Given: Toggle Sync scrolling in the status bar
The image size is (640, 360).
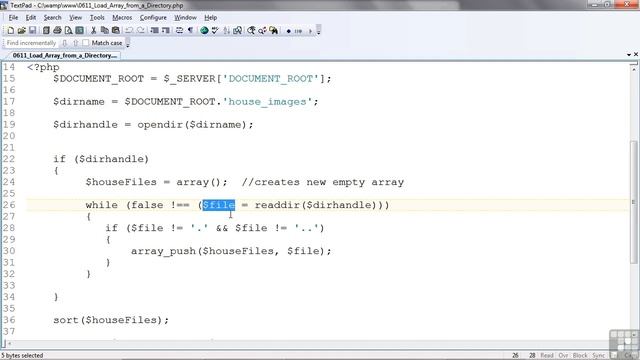Looking at the screenshot, I should (599, 356).
